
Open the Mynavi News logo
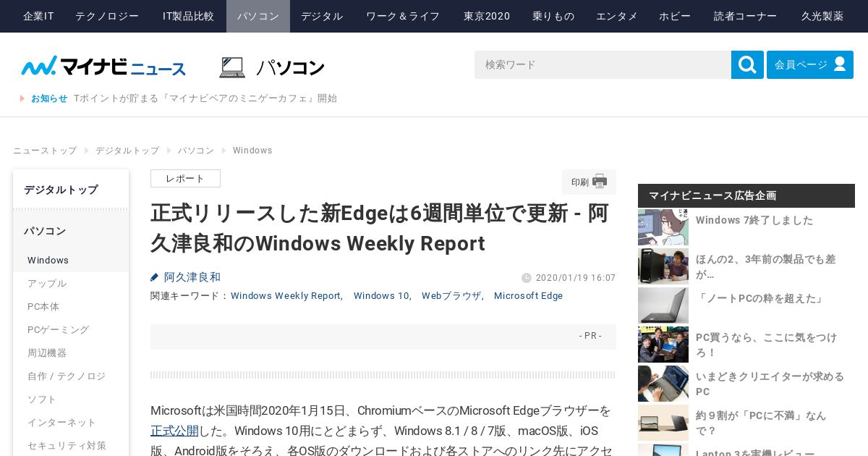pos(103,67)
